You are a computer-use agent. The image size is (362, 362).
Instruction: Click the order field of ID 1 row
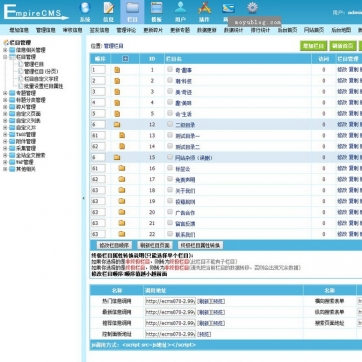tap(98, 70)
